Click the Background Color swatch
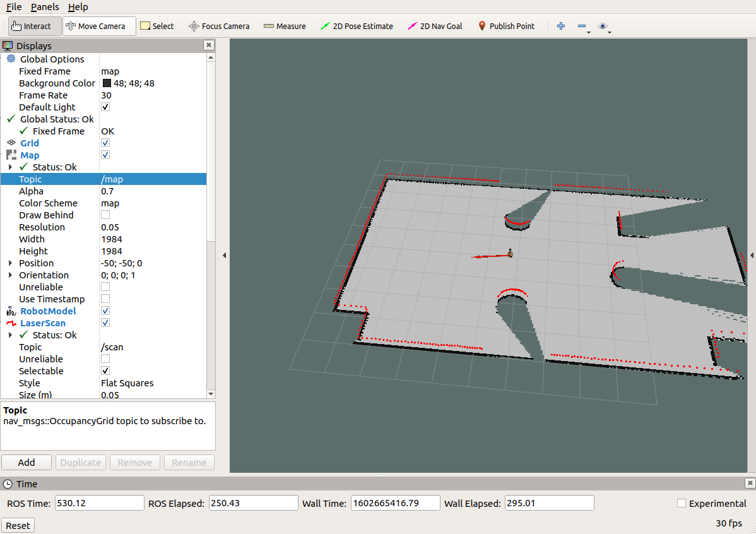The image size is (756, 534). pos(106,83)
